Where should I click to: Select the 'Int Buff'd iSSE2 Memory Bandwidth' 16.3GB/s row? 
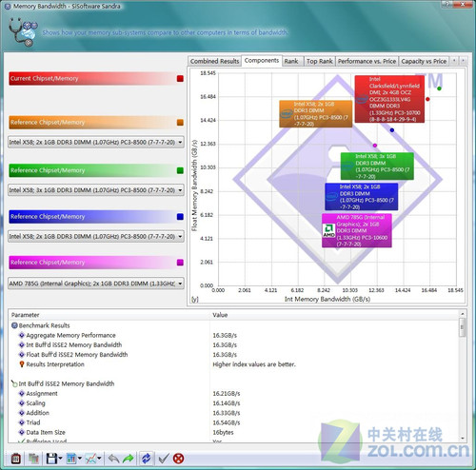pos(233,344)
